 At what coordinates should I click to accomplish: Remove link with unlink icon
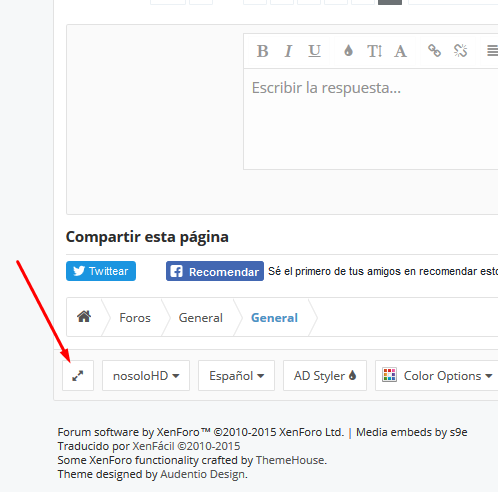(x=460, y=51)
